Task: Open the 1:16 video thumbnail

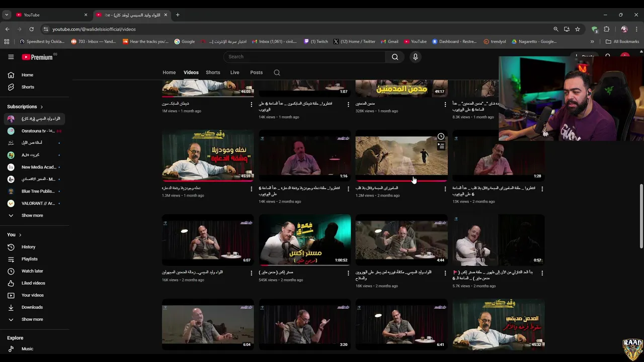Action: pos(305,155)
